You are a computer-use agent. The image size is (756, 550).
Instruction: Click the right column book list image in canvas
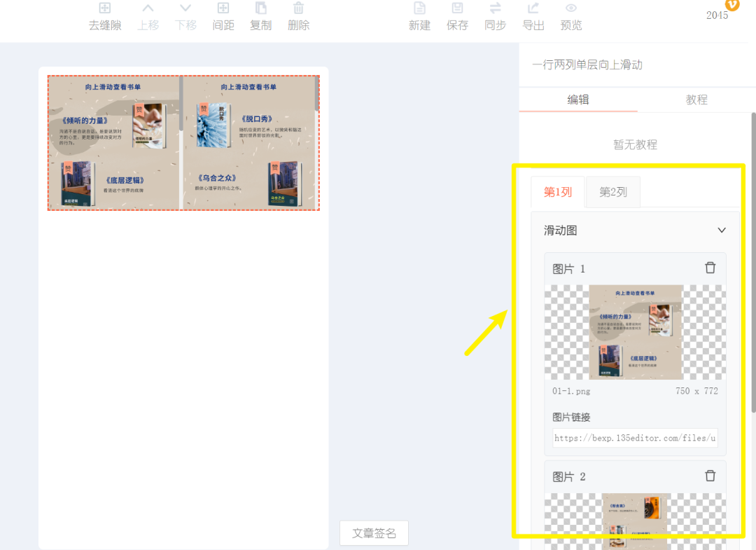pyautogui.click(x=248, y=143)
